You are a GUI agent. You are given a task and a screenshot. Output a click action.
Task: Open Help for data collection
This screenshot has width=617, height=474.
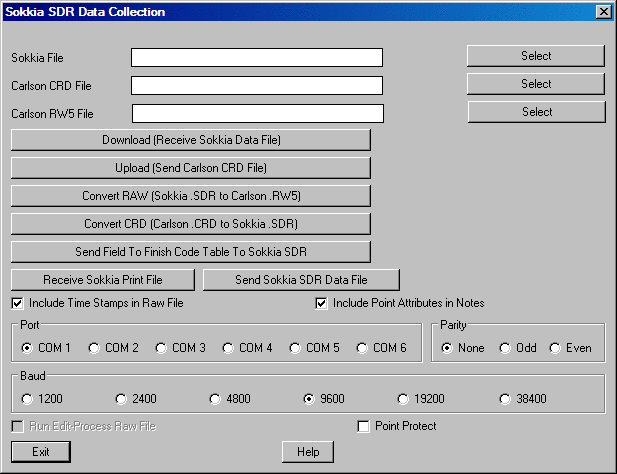click(x=308, y=452)
